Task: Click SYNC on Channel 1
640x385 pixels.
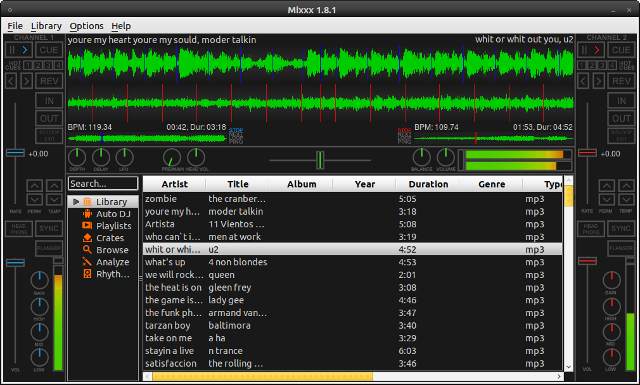Action: tap(49, 229)
